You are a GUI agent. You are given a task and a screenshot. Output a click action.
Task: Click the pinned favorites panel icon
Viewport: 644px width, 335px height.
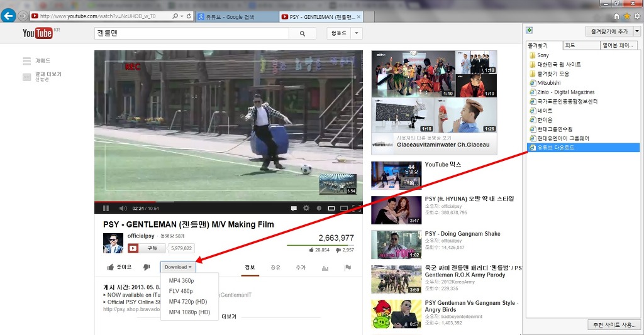pyautogui.click(x=530, y=30)
